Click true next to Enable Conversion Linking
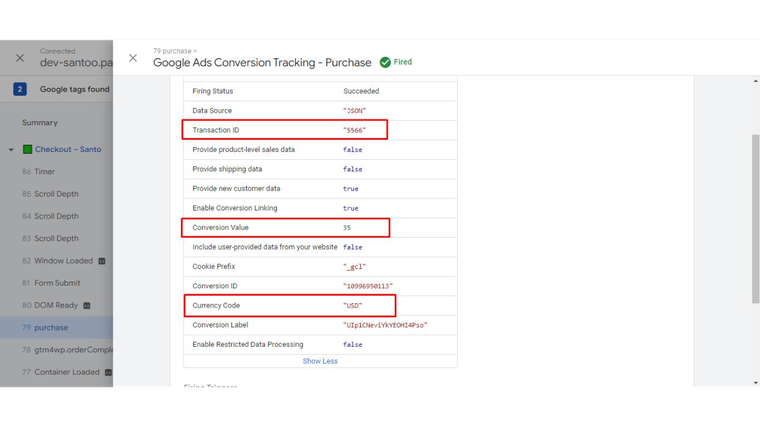 350,208
